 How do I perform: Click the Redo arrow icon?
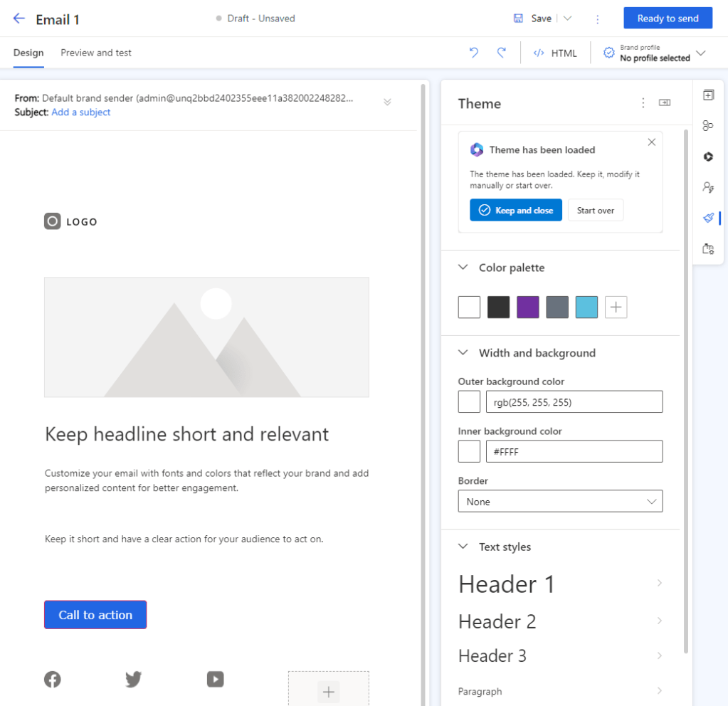point(500,52)
